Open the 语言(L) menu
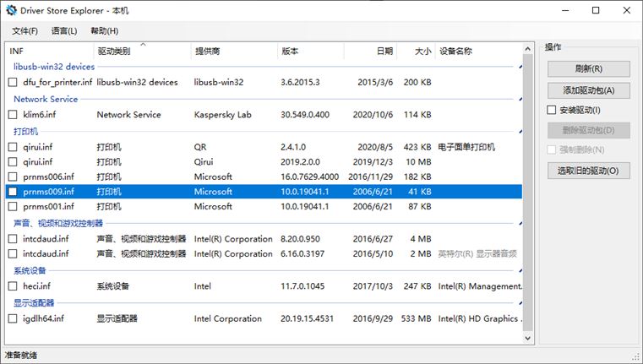643x364 pixels. tap(63, 31)
